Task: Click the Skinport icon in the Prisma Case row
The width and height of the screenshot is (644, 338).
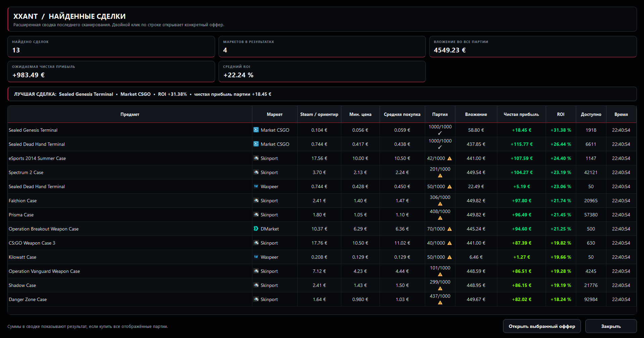Action: point(256,214)
